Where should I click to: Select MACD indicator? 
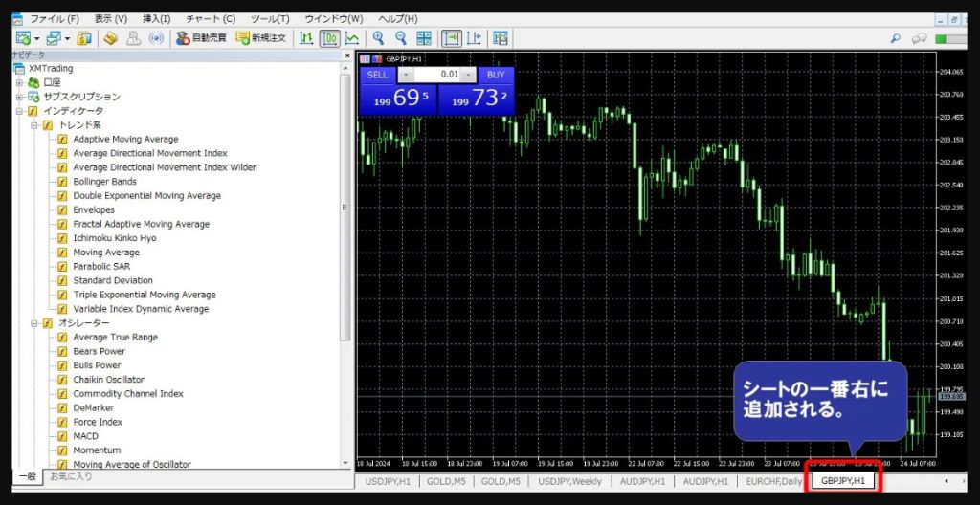85,436
